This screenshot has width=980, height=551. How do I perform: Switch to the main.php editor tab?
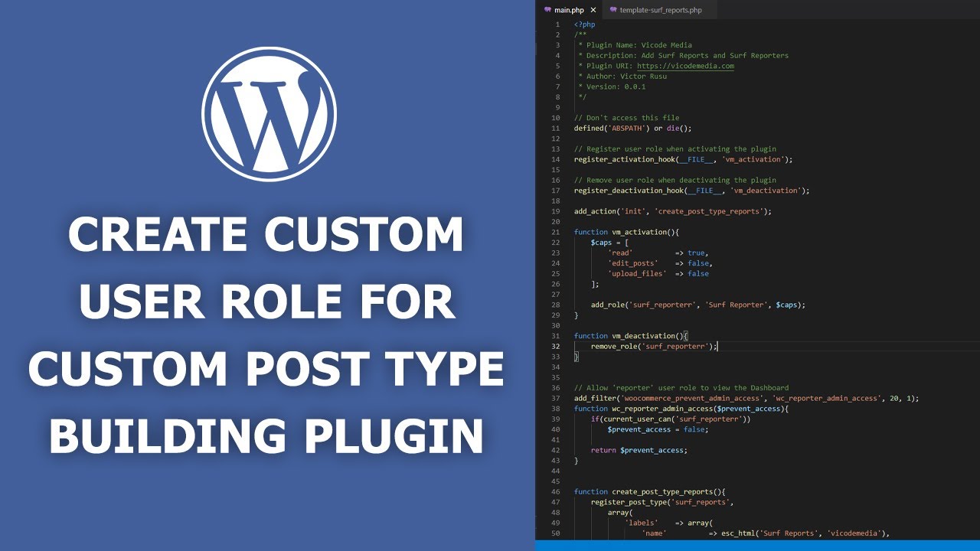click(x=569, y=10)
